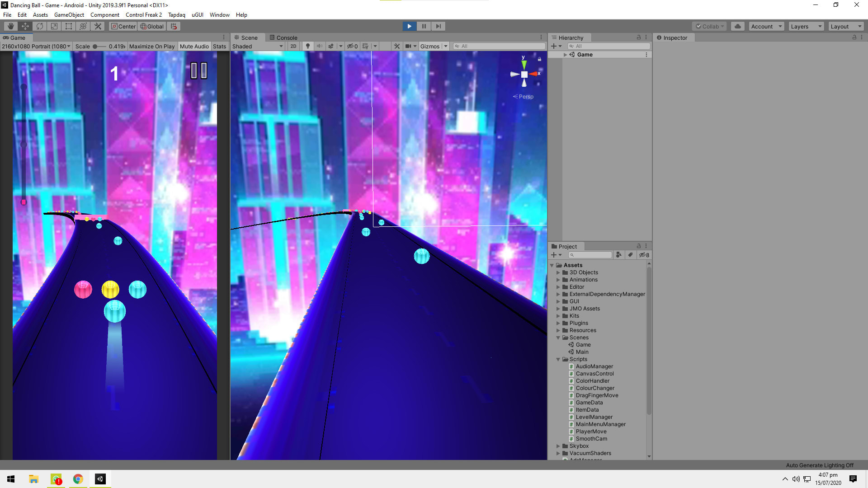Open Project search by type icon
The image size is (868, 488).
[618, 255]
